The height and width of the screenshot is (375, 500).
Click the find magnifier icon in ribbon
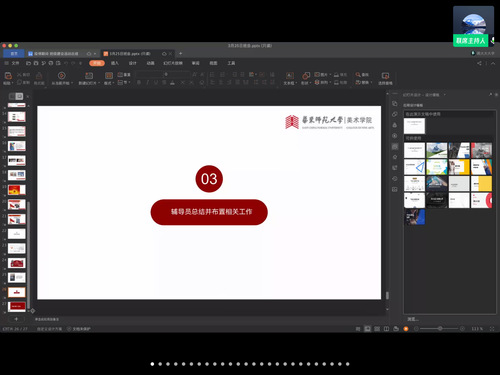[358, 75]
